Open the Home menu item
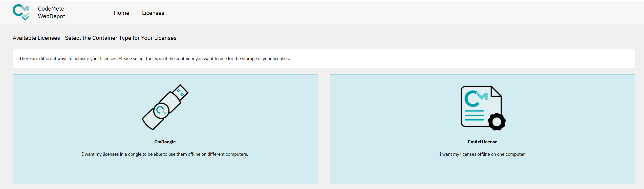 [121, 13]
